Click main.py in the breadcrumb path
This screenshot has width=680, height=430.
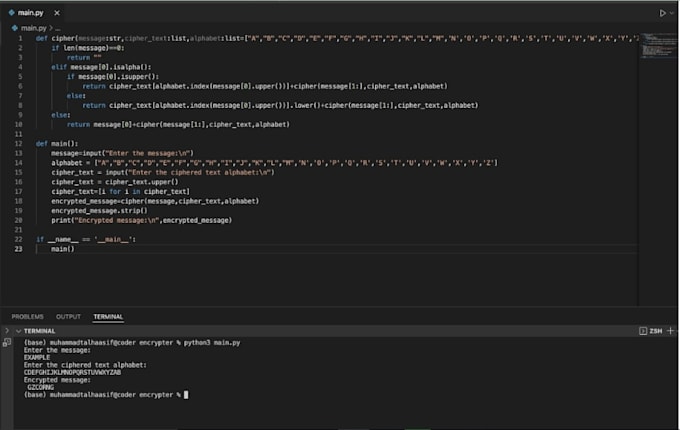point(33,28)
